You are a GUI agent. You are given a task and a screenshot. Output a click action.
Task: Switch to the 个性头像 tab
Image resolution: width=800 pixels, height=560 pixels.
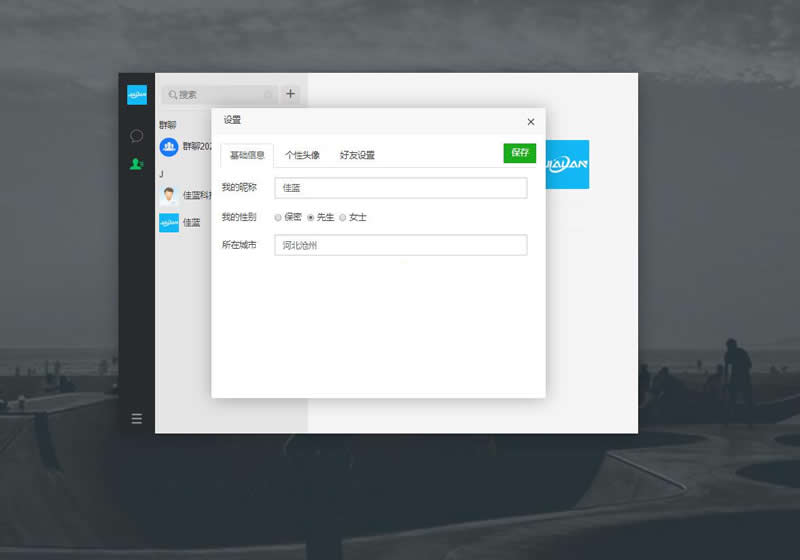(302, 155)
